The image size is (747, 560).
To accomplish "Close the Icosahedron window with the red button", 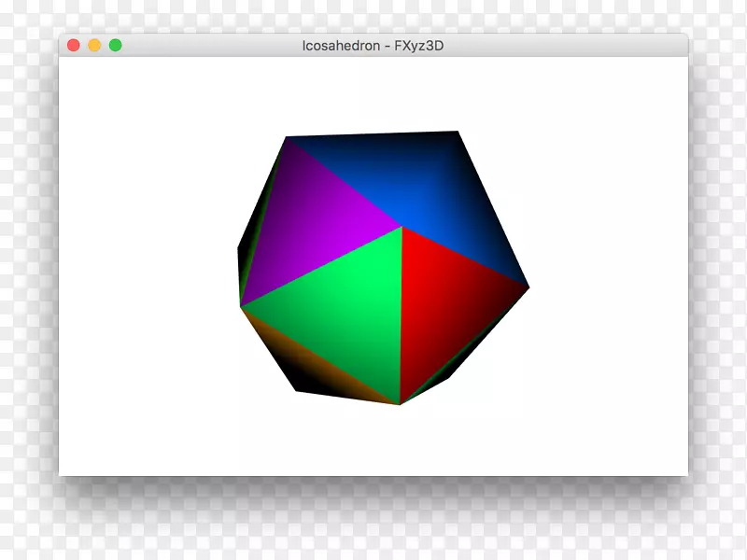I will tap(74, 45).
